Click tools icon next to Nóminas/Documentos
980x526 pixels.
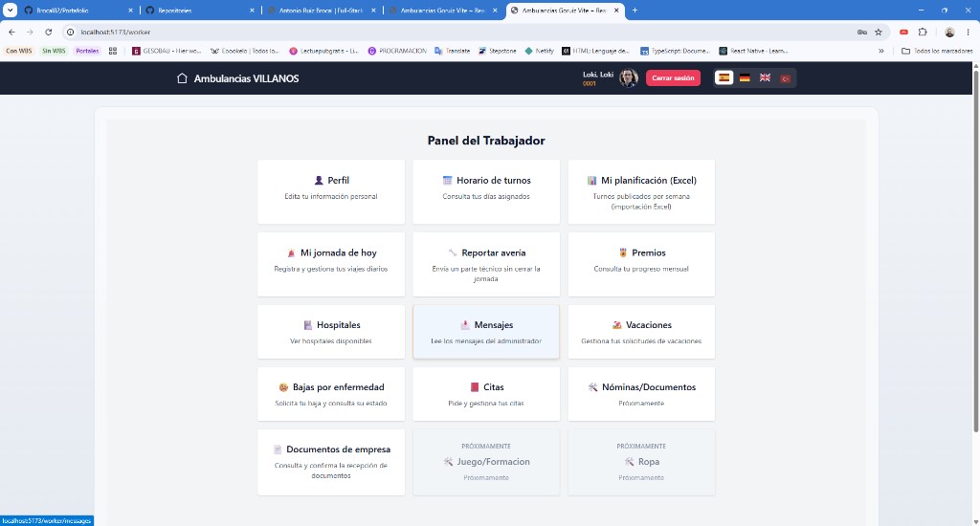pos(592,386)
